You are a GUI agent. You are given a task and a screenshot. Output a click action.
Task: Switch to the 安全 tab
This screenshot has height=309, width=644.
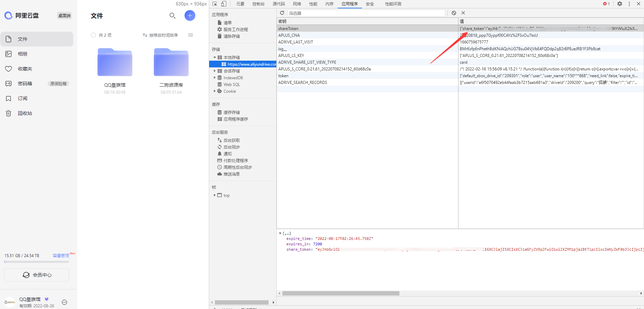370,4
